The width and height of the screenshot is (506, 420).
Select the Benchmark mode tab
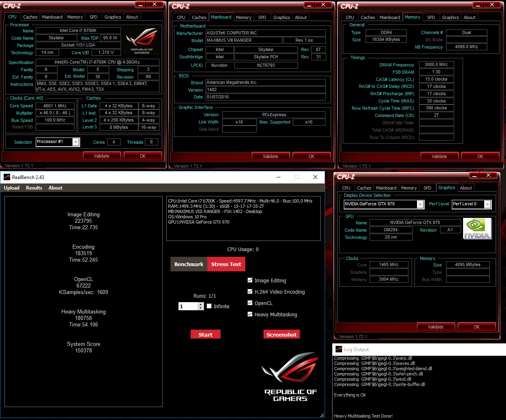click(x=189, y=264)
